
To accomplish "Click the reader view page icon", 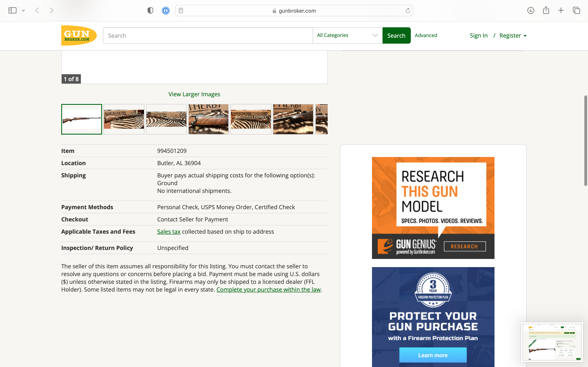I will click(x=181, y=10).
